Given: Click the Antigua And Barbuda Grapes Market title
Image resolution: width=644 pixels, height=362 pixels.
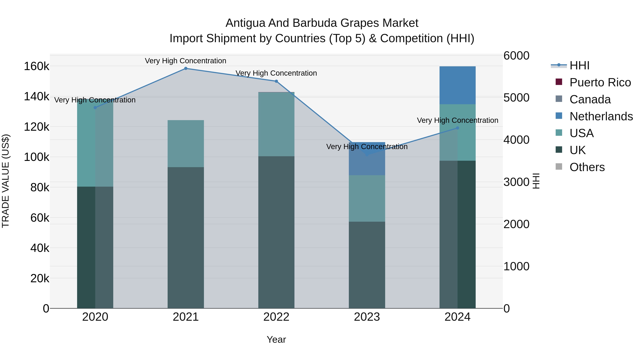Looking at the screenshot, I should 322,23.
